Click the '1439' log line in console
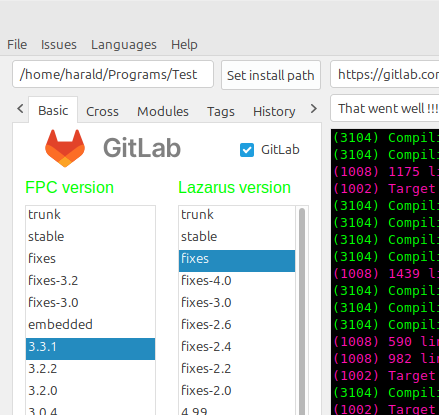The height and width of the screenshot is (415, 439). (x=386, y=274)
